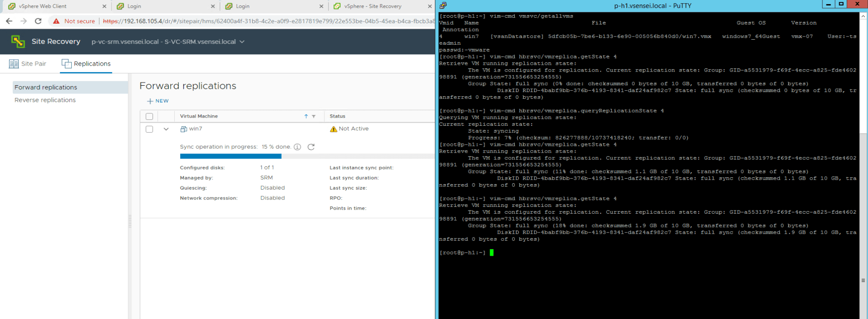Screen dimensions: 868x319
Task: Select Reverse replications in the sidebar
Action: point(45,100)
